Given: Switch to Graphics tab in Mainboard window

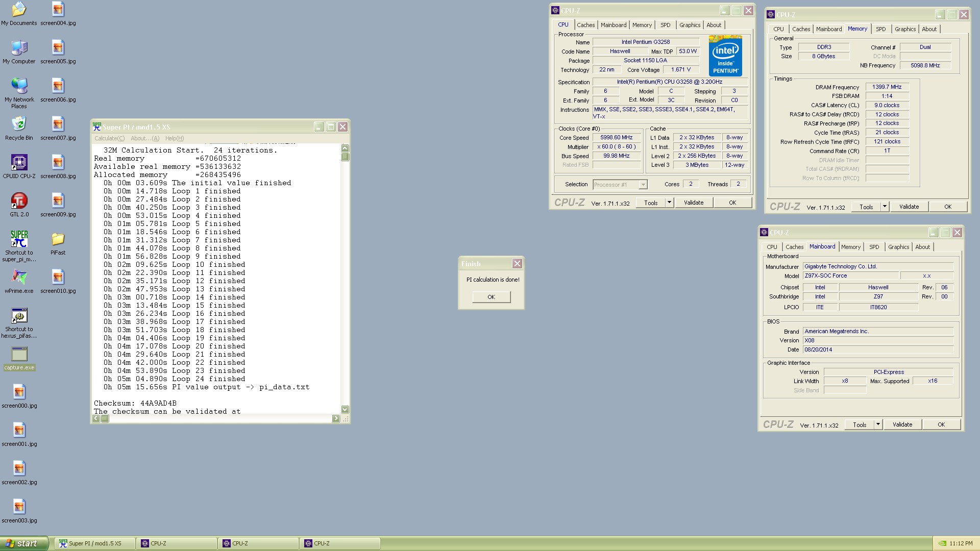Looking at the screenshot, I should (898, 247).
